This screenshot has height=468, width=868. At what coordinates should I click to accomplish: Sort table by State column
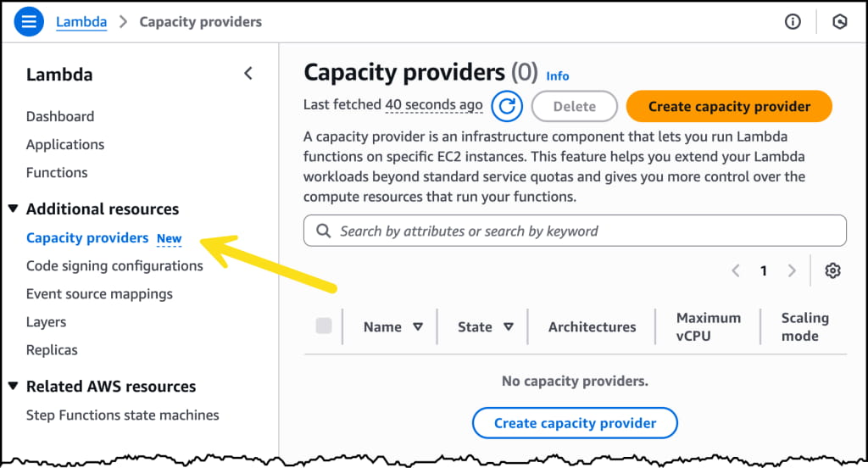click(x=509, y=326)
